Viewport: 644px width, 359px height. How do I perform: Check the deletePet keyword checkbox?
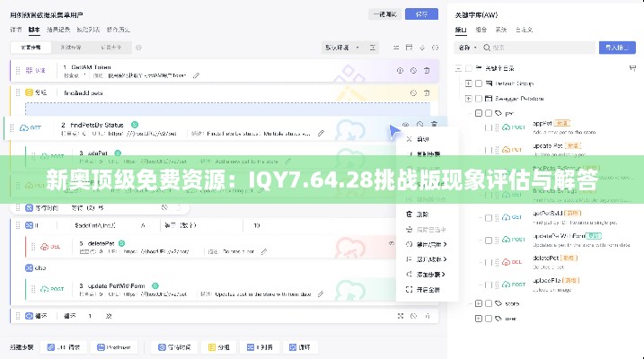[x=489, y=262]
